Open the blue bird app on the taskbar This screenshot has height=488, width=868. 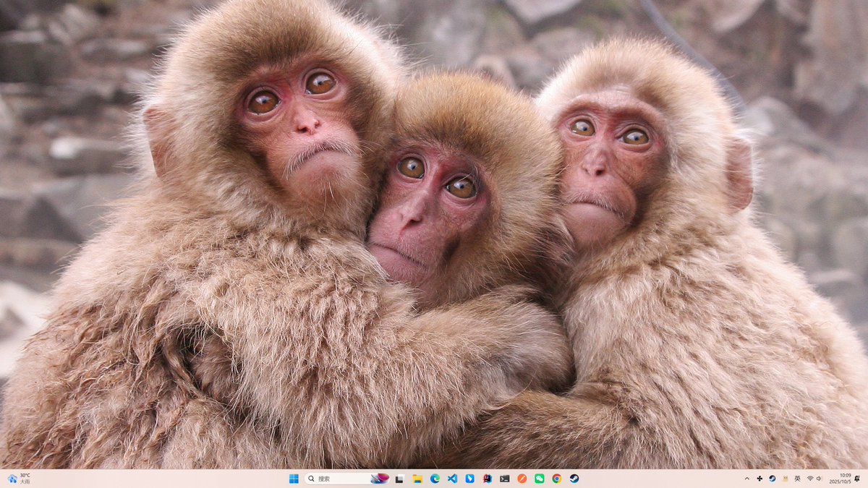(x=469, y=479)
